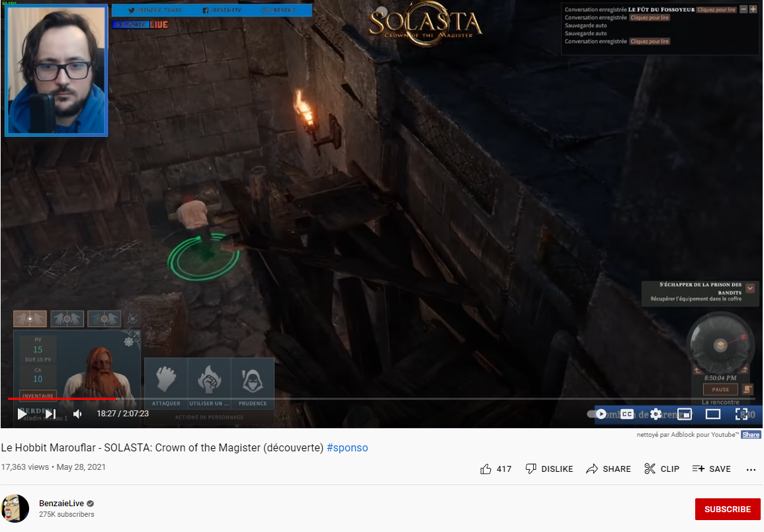Open the BenzaieLive channel name link
This screenshot has height=532, width=764.
tap(62, 504)
